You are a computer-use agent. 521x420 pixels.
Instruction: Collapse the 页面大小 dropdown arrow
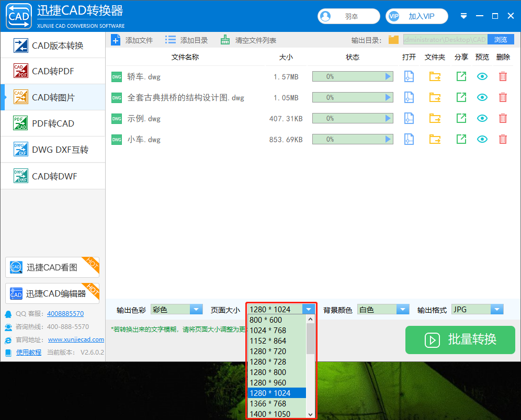click(308, 309)
